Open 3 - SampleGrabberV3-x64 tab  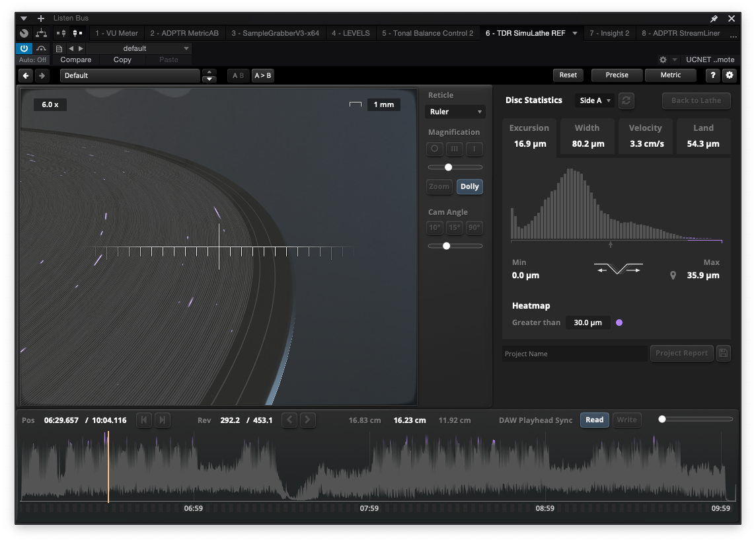(x=276, y=33)
